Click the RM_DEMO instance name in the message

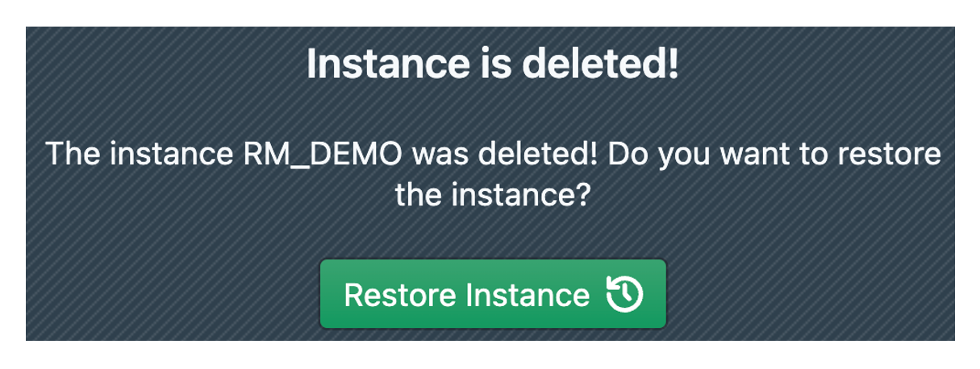point(322,153)
